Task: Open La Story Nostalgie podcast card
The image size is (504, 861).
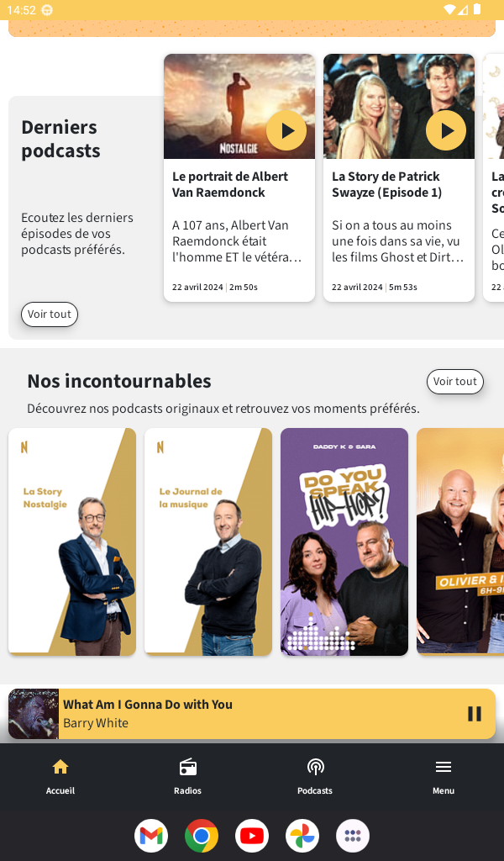Action: [x=72, y=542]
